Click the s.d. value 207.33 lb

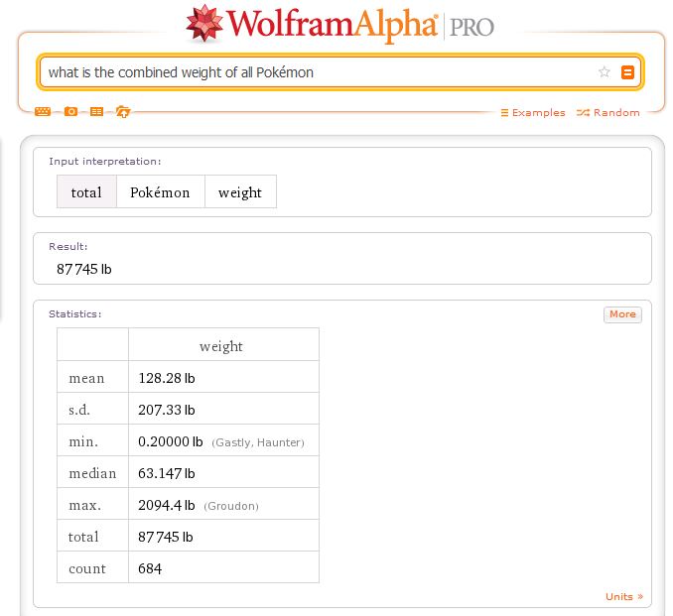(167, 410)
